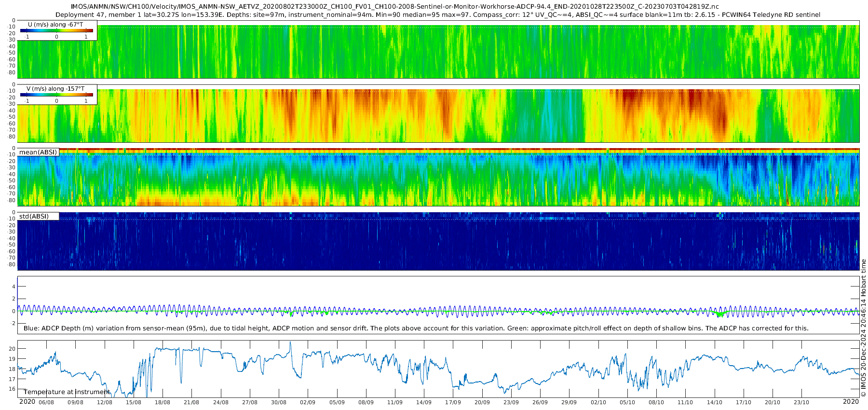Click the blue ADCP Depth caption text
868x410 pixels.
pyautogui.click(x=416, y=328)
